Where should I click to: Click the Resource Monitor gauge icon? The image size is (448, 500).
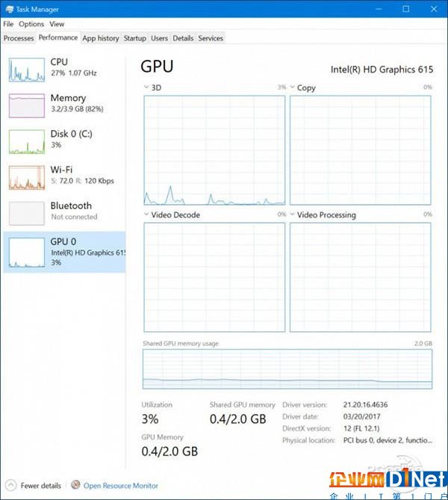click(75, 485)
